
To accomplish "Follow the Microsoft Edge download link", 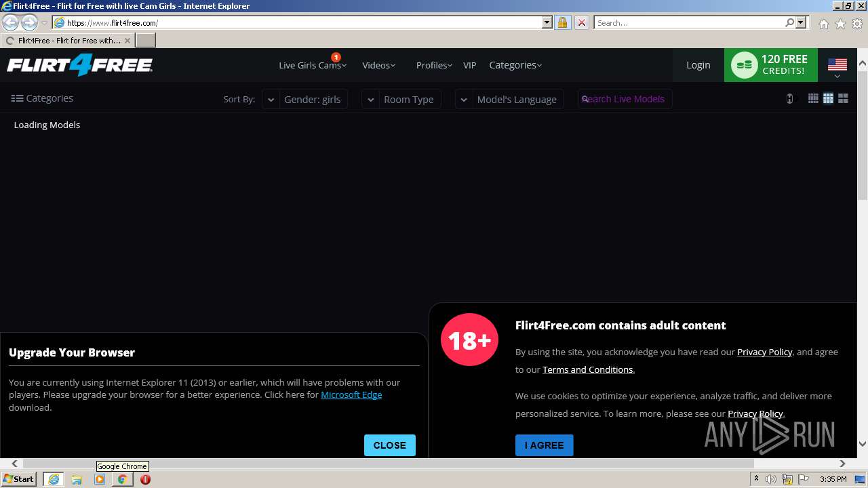I will tap(351, 394).
